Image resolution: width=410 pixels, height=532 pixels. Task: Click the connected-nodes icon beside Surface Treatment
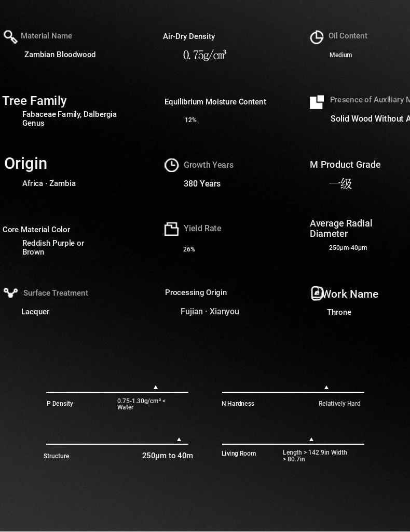(10, 293)
